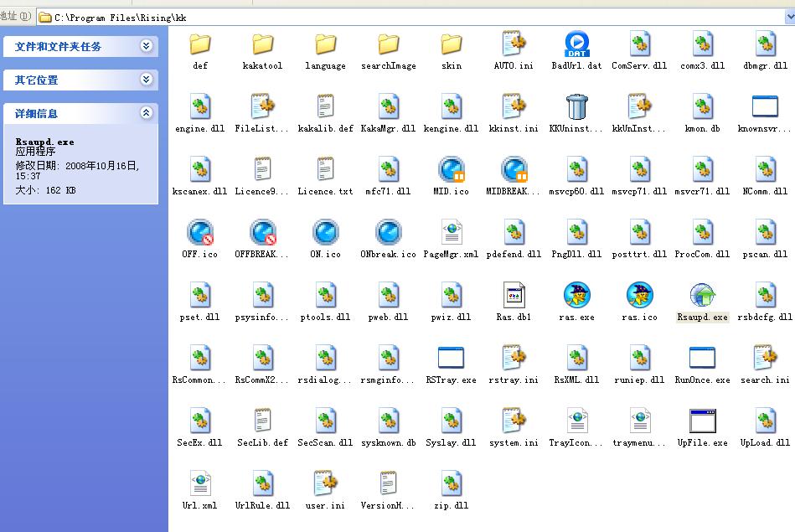Screen dimensions: 795x532
Task: Expand the 其它位置 panel chevron
Action: pos(146,80)
